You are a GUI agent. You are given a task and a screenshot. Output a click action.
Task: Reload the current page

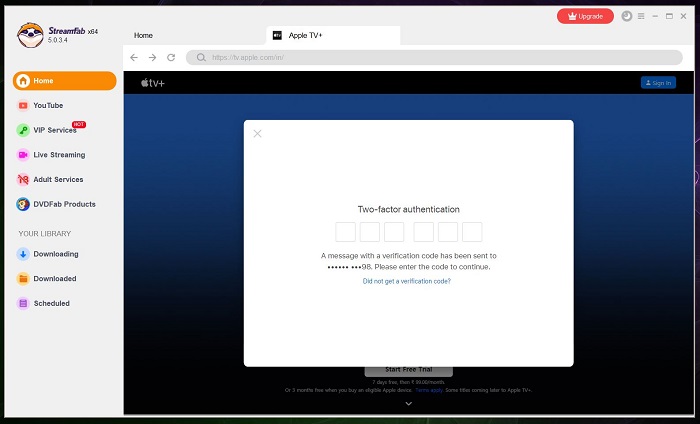click(171, 58)
